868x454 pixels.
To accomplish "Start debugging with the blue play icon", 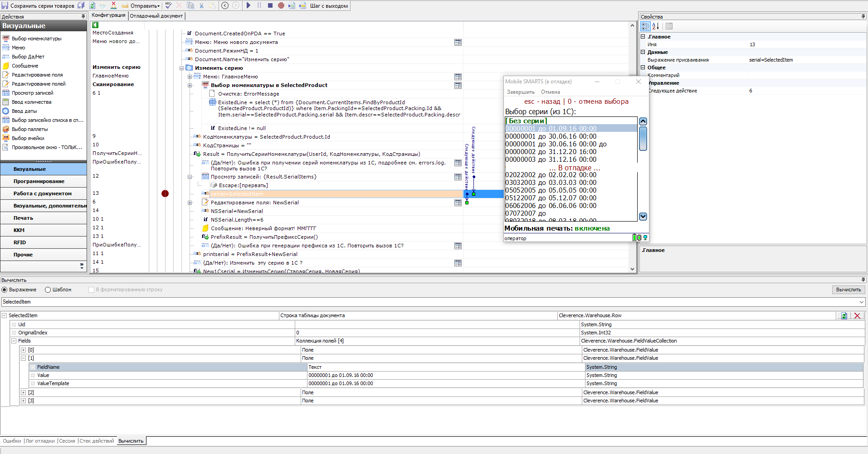I will (x=249, y=5).
